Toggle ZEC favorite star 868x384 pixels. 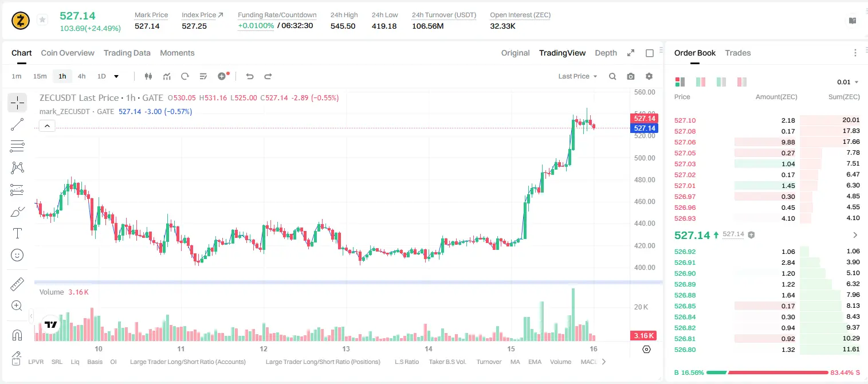pyautogui.click(x=42, y=20)
